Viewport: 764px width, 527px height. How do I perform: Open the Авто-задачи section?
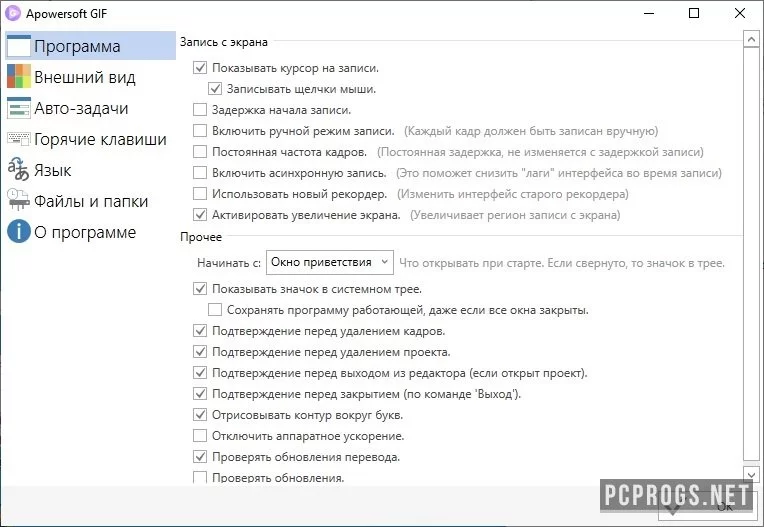(x=81, y=108)
